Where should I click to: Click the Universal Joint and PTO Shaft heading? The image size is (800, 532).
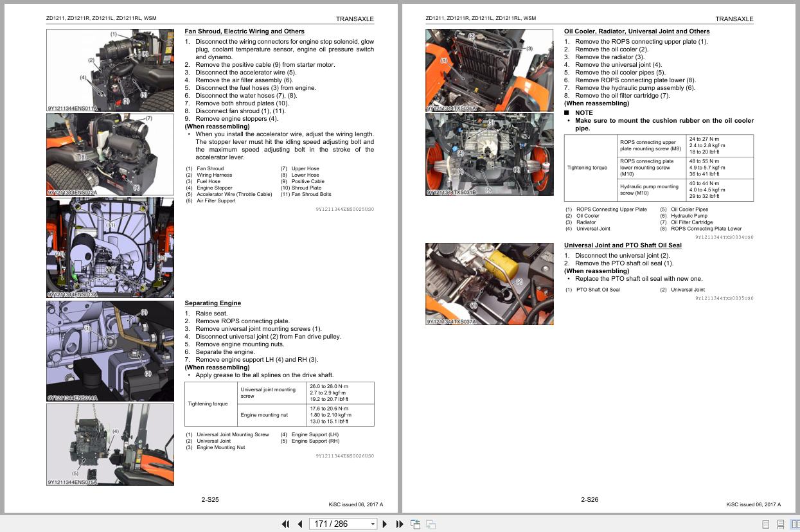(623, 245)
